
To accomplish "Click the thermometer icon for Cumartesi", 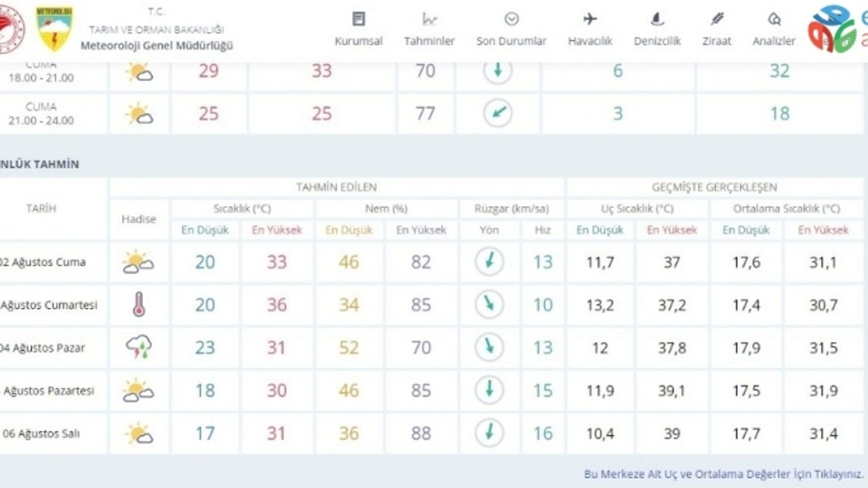I will click(x=138, y=305).
